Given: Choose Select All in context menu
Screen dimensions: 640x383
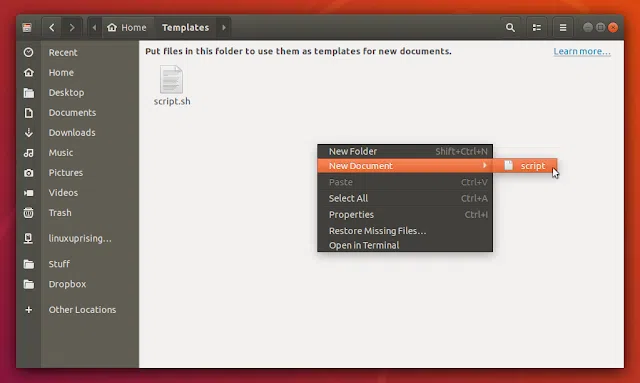Looking at the screenshot, I should tap(405, 198).
